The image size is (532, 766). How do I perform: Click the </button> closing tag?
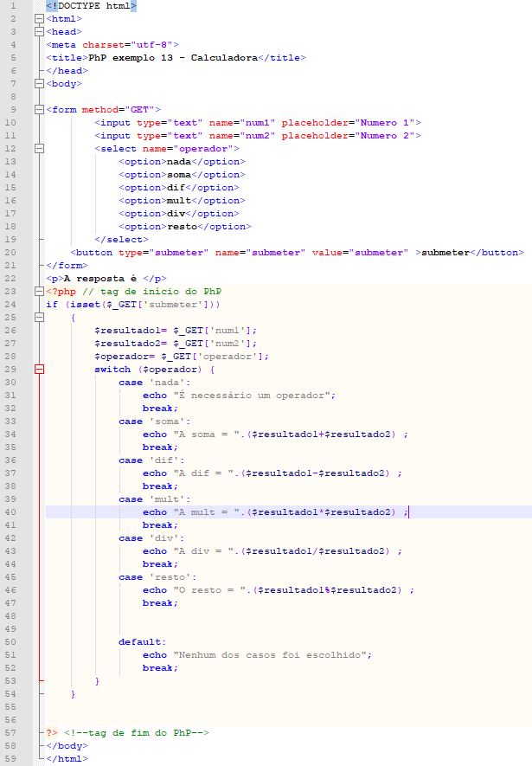[x=497, y=253]
